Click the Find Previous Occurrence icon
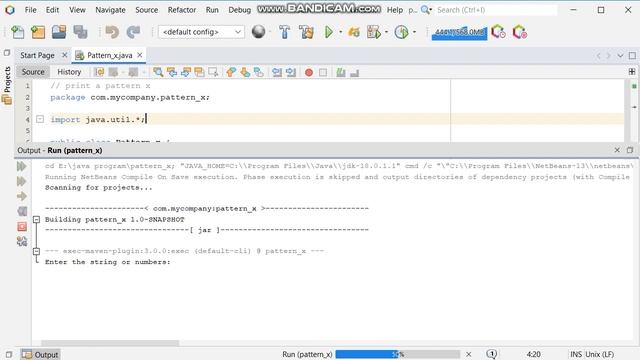This screenshot has width=640, height=360. 172,72
